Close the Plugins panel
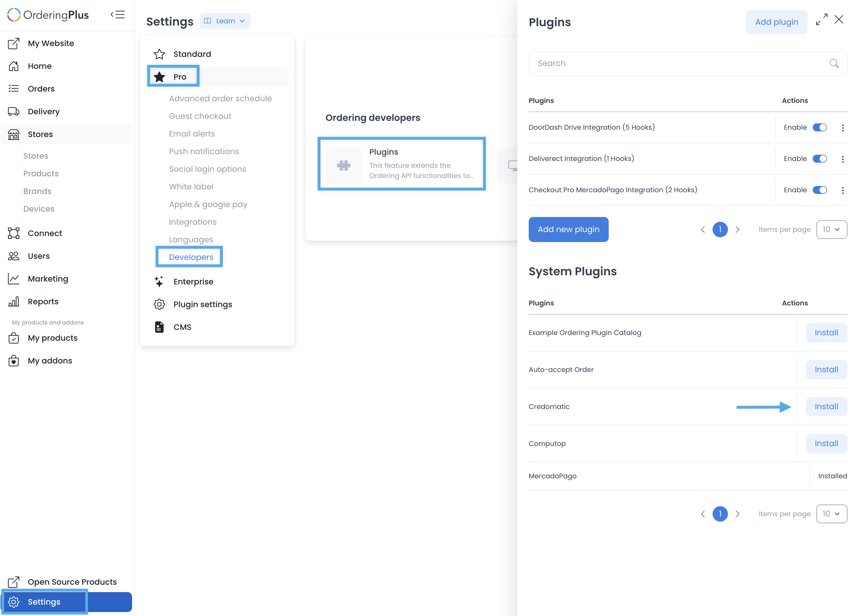The width and height of the screenshot is (852, 616). pos(839,20)
